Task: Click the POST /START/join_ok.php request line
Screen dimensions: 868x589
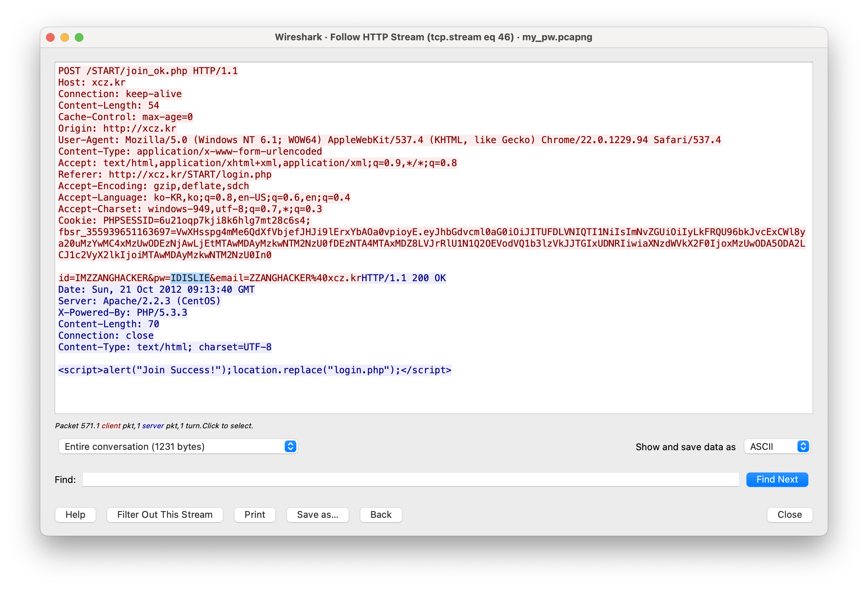Action: point(148,71)
